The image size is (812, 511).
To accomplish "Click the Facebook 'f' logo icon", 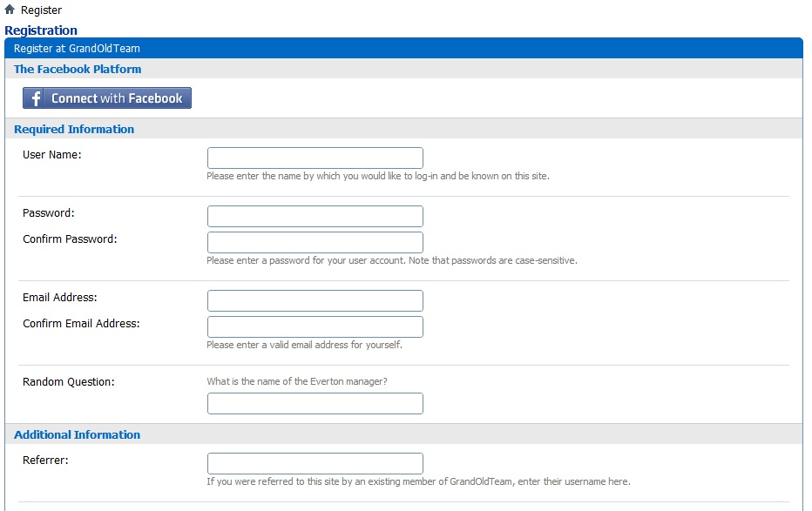I will (36, 98).
